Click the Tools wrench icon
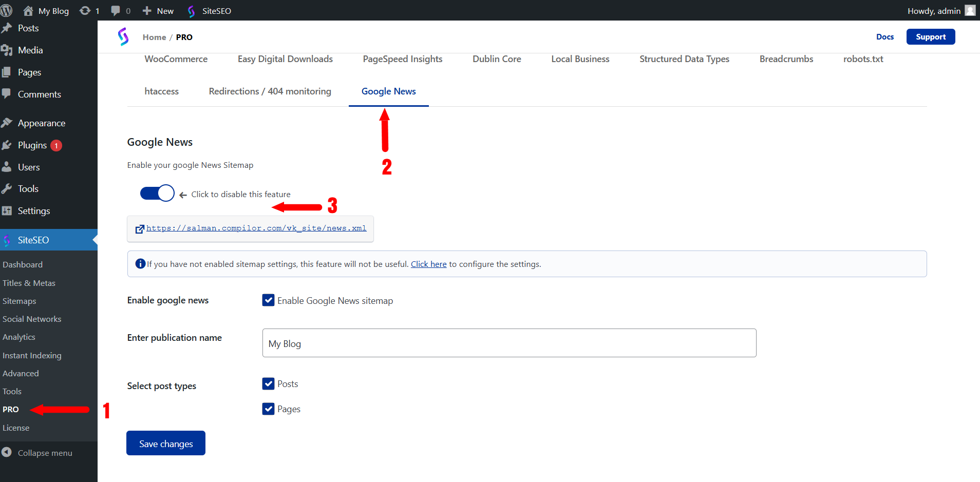 click(7, 189)
